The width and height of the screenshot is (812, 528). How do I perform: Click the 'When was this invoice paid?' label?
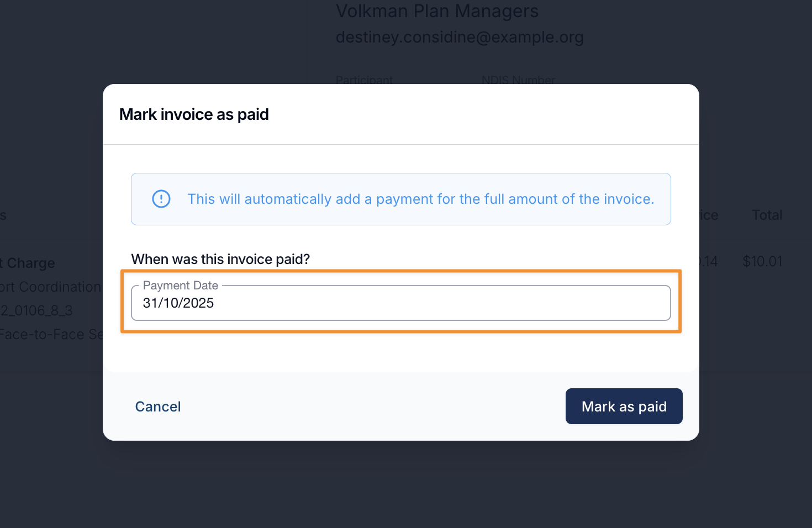pos(220,259)
